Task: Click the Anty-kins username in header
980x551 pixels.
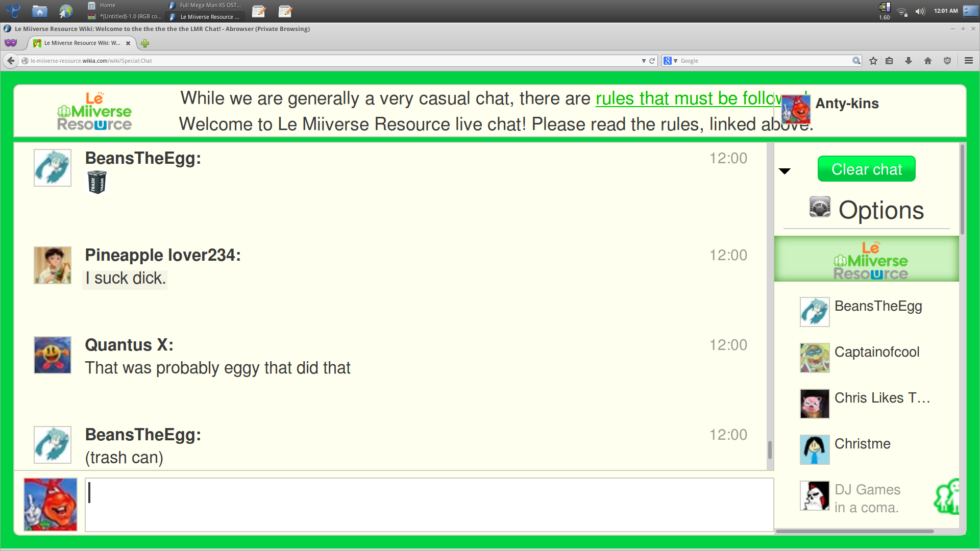Action: pyautogui.click(x=847, y=104)
